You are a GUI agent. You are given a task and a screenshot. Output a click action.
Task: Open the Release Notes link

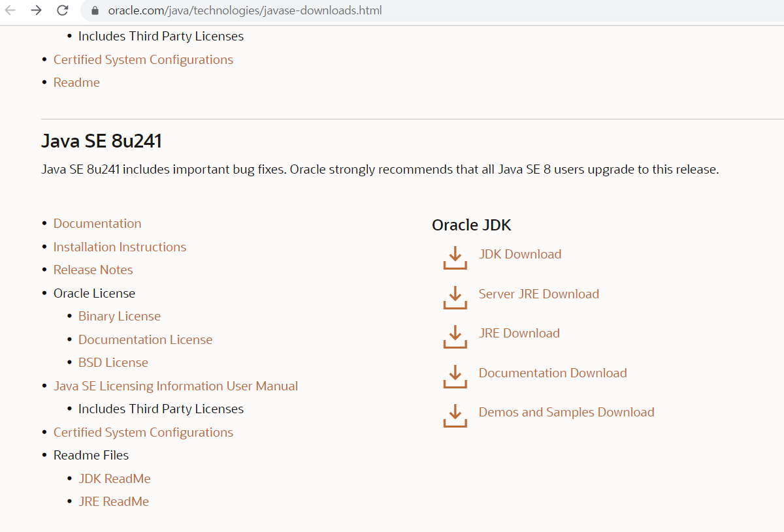[x=93, y=270]
